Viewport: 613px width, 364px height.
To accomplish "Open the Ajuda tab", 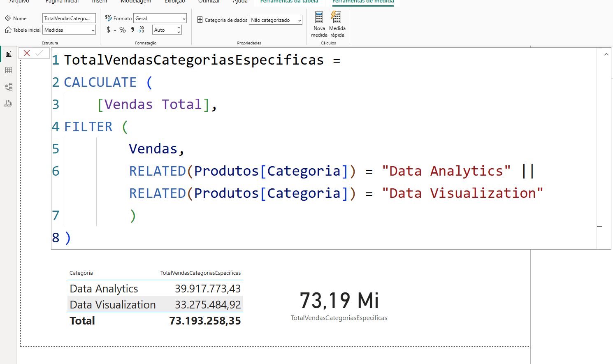I will tap(240, 2).
